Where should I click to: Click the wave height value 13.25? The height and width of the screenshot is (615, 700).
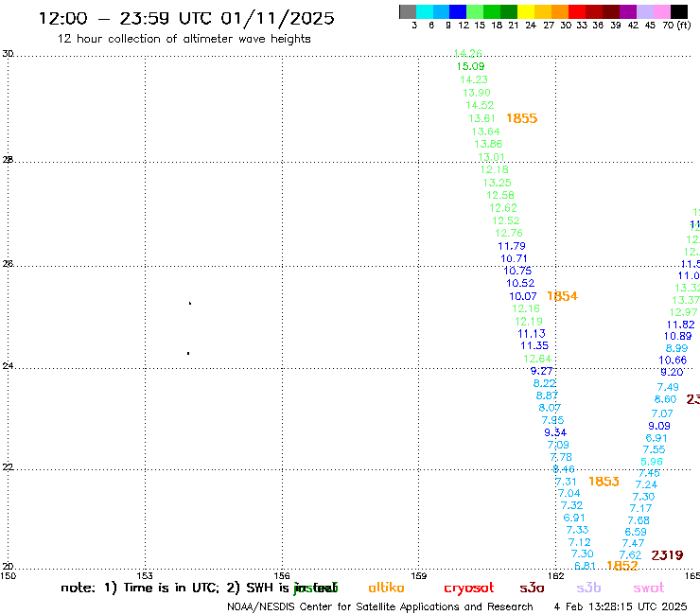[497, 184]
